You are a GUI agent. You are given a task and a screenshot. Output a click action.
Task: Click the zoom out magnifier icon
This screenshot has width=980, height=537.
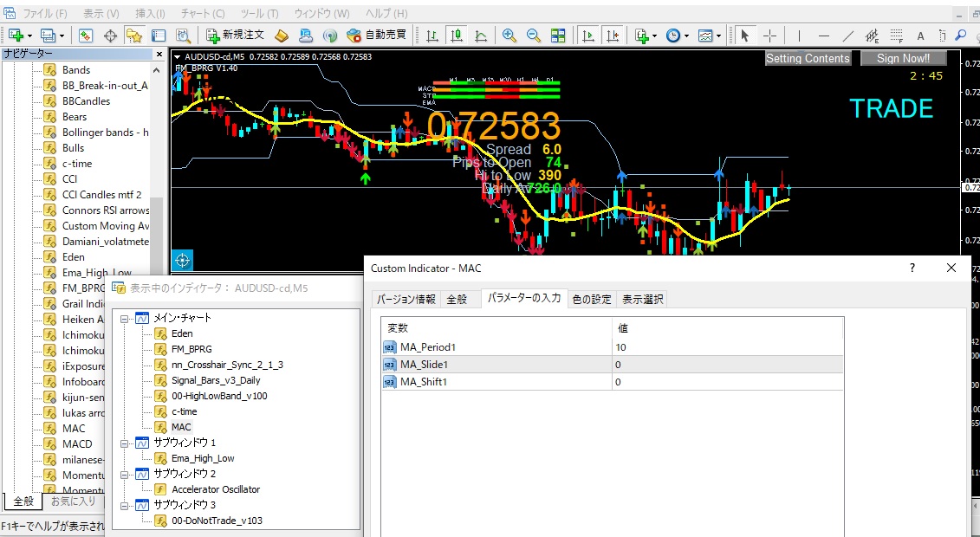[x=534, y=36]
